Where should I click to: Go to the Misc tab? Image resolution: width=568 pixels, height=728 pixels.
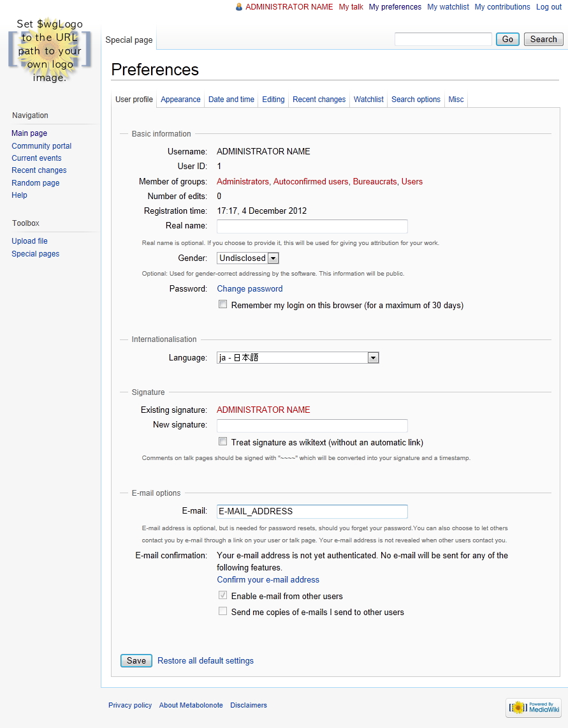point(456,100)
